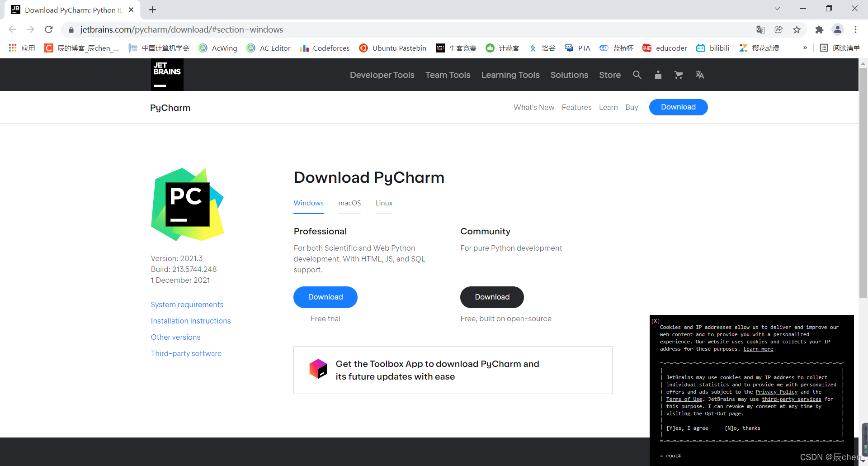Image resolution: width=868 pixels, height=466 pixels.
Task: Select the Linux tab
Action: tap(384, 203)
